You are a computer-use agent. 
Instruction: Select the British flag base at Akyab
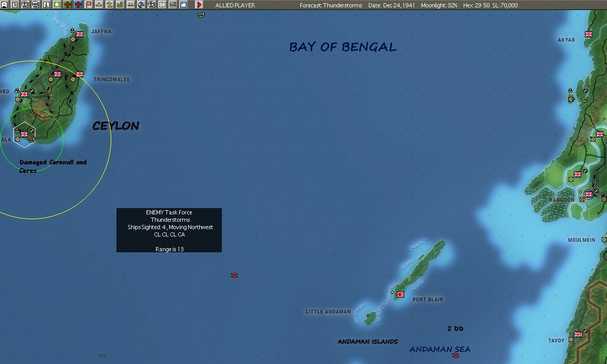(x=589, y=34)
